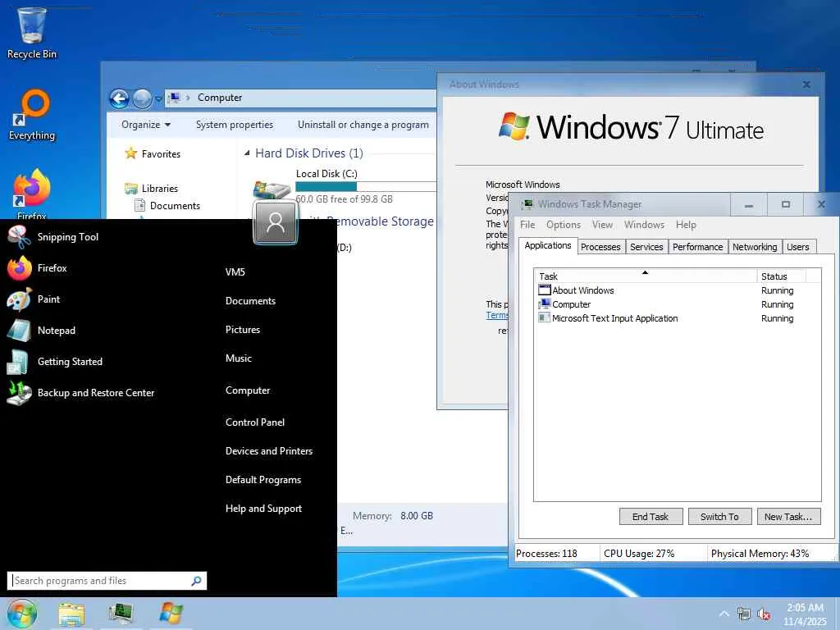Screen dimensions: 840x630
Task: Click the Local Disk (C:) usage bar
Action: tap(366, 186)
